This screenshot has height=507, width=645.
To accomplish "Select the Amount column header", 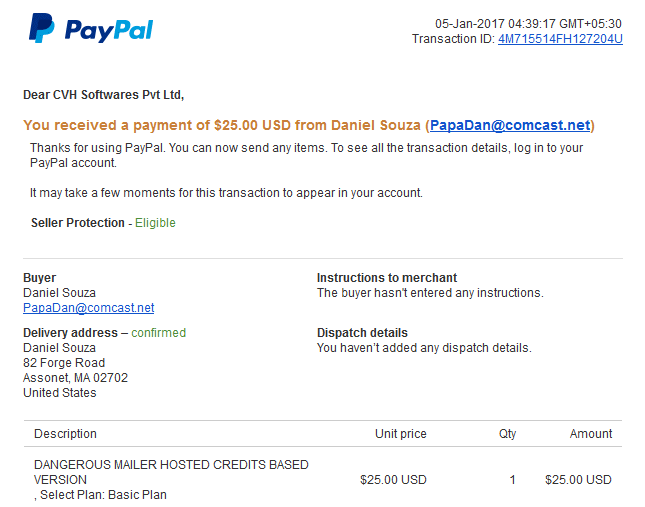I will 591,434.
